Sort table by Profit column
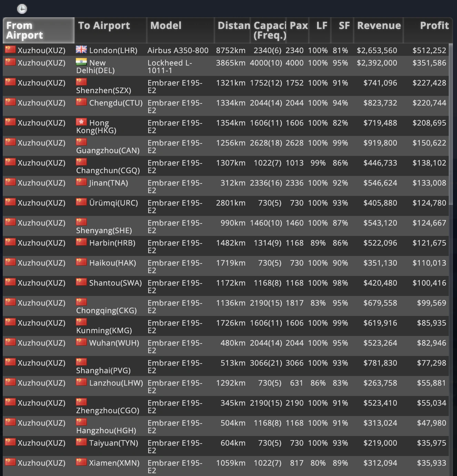 tap(428, 30)
